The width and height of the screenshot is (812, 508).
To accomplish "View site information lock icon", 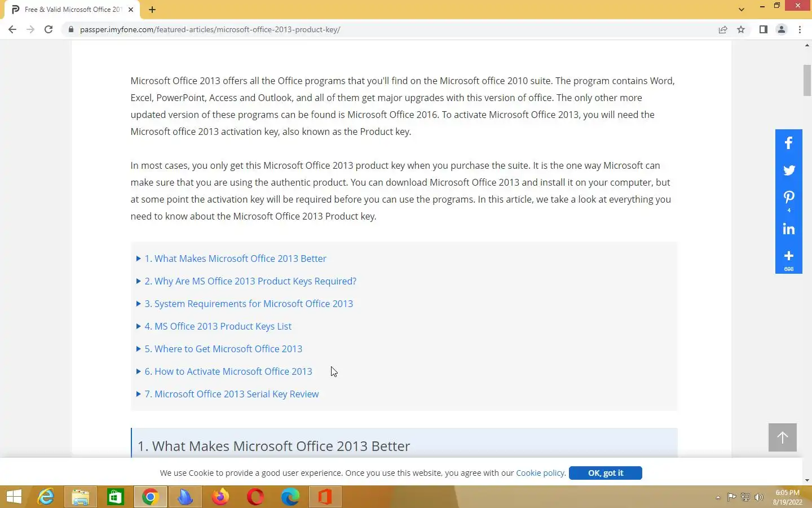I will (71, 29).
